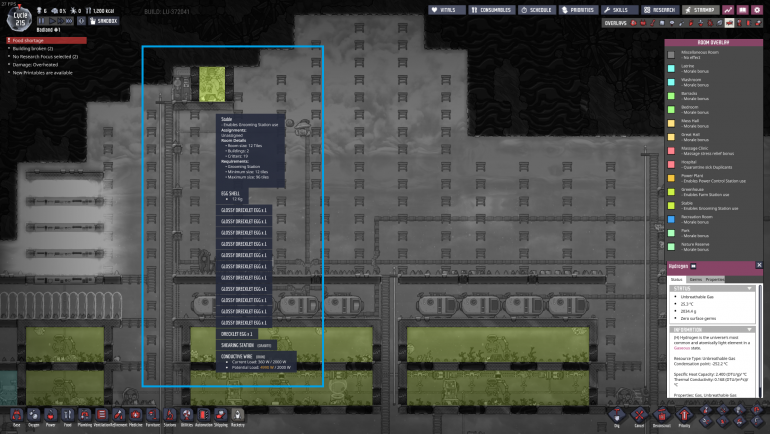Select the Attack crossed-swords tool

723,409
